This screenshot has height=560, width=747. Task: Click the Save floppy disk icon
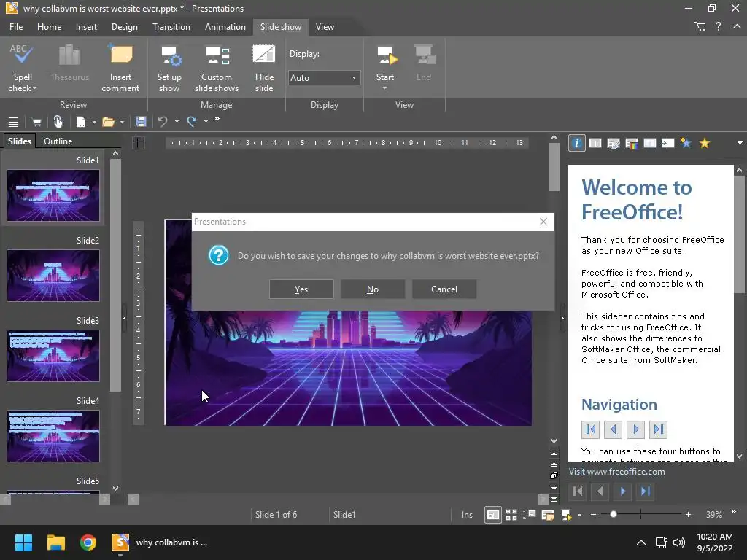[x=141, y=122]
